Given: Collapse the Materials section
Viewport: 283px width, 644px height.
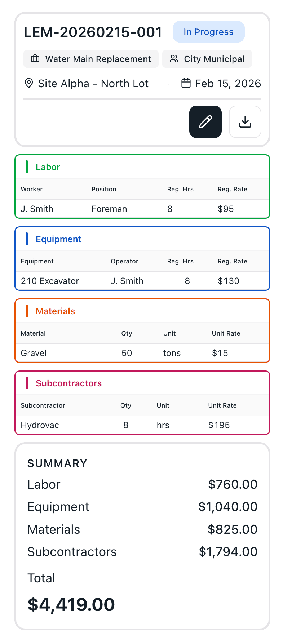Looking at the screenshot, I should [x=55, y=311].
